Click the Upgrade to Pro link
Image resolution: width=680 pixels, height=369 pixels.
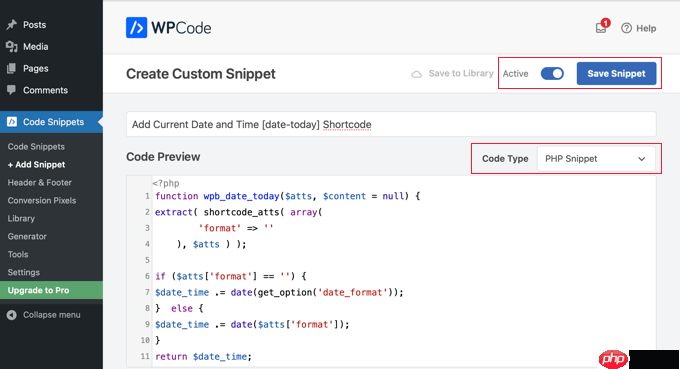[51, 290]
